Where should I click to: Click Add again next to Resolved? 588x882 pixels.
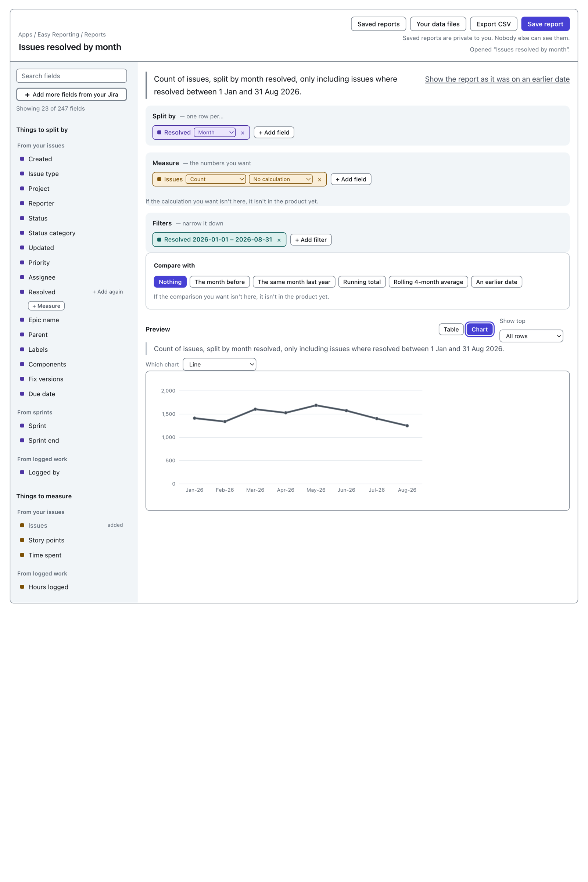click(x=108, y=292)
